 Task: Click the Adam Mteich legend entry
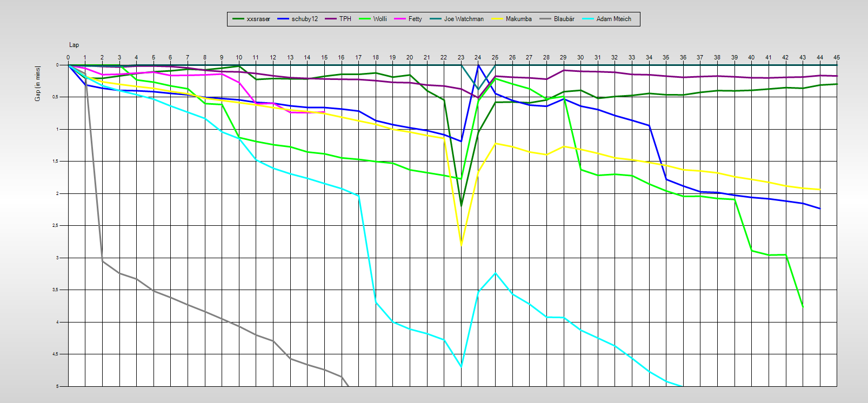click(606, 19)
